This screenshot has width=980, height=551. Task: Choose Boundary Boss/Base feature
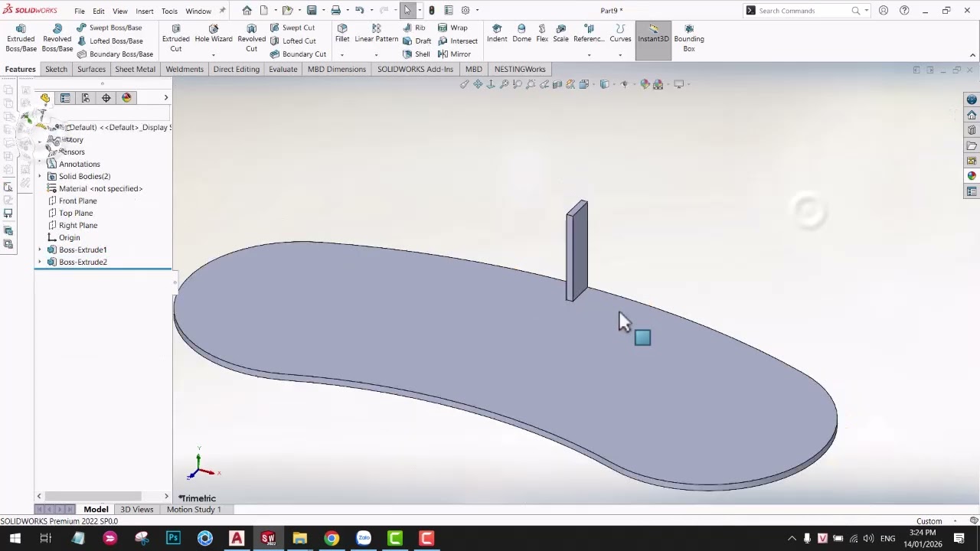tap(115, 54)
